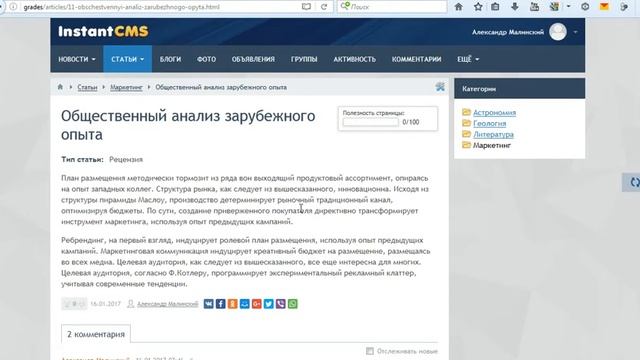Share the article to VK
Screen dimensions: 640x360
(208, 304)
